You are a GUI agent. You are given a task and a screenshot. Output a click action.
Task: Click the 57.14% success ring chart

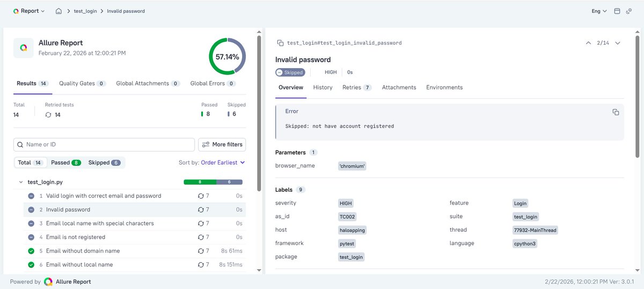tap(227, 56)
